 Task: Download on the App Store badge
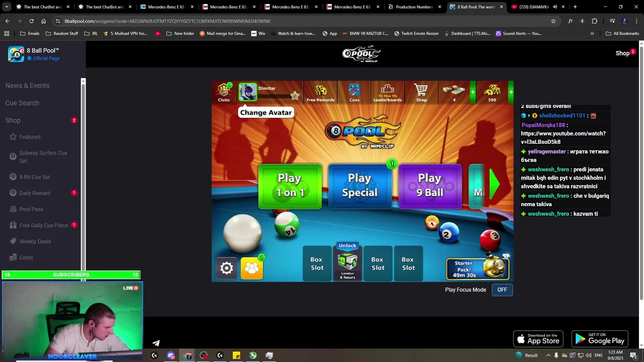click(x=538, y=339)
